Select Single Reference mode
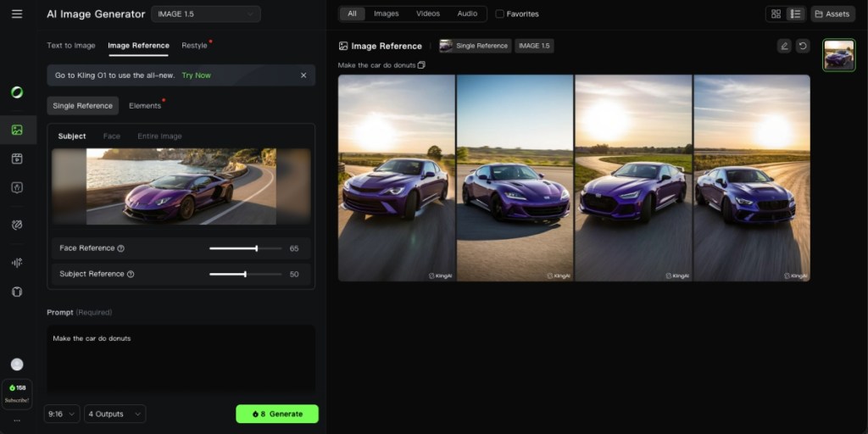Viewport: 868px width, 434px height. [82, 106]
